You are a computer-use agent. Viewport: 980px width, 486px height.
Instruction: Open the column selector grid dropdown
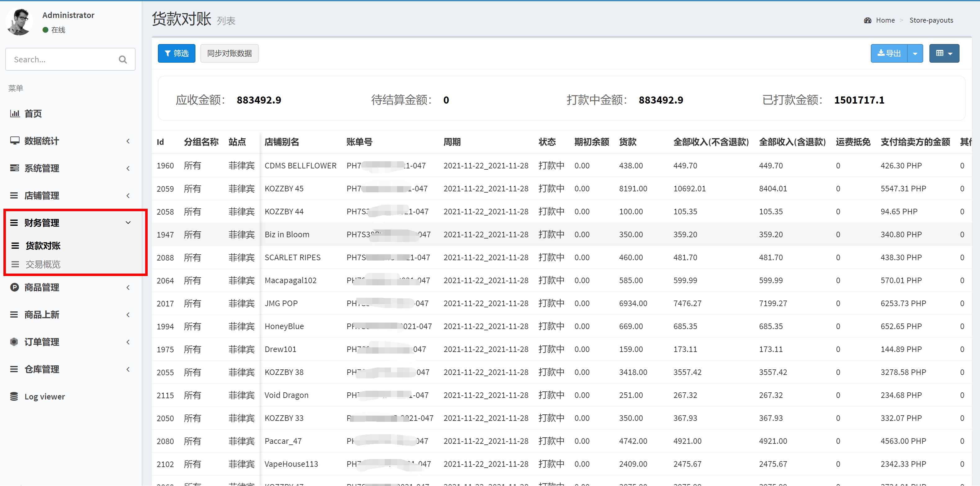pyautogui.click(x=944, y=54)
